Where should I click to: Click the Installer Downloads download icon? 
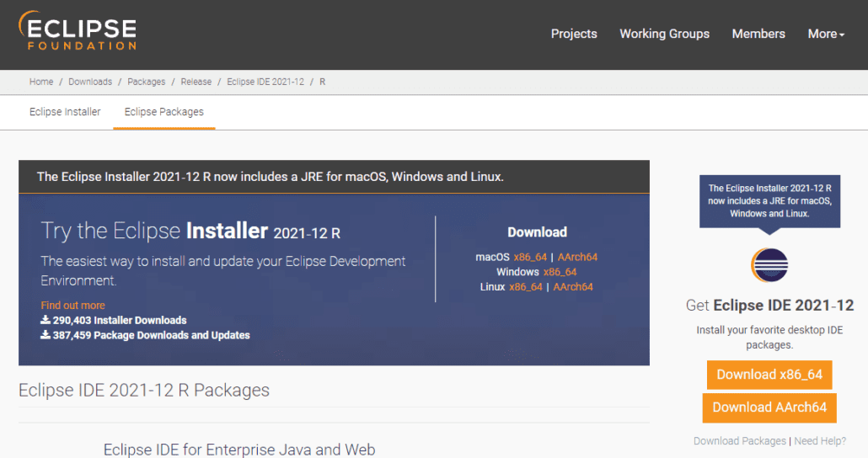coord(46,320)
